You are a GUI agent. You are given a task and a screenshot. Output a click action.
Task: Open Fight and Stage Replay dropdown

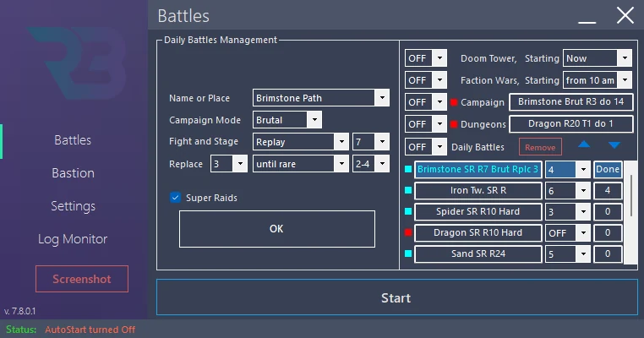301,142
